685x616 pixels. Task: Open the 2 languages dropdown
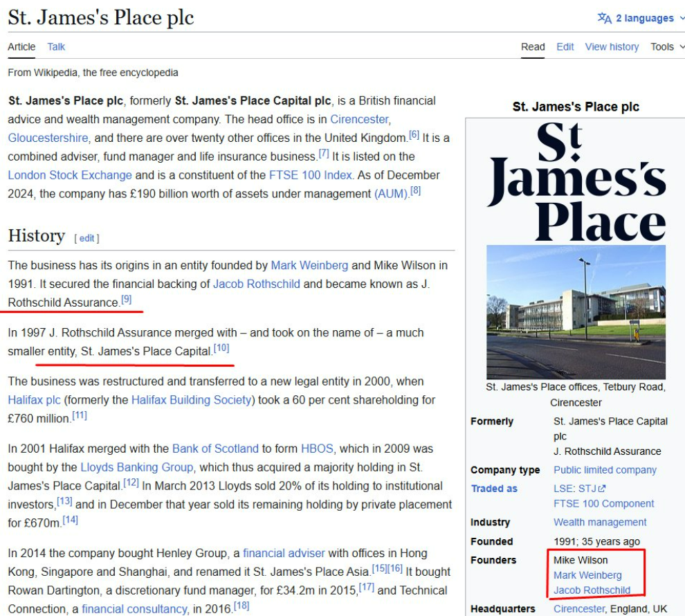[x=641, y=18]
